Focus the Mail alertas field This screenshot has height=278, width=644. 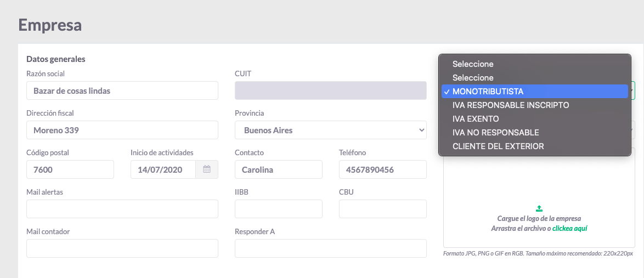pyautogui.click(x=122, y=208)
